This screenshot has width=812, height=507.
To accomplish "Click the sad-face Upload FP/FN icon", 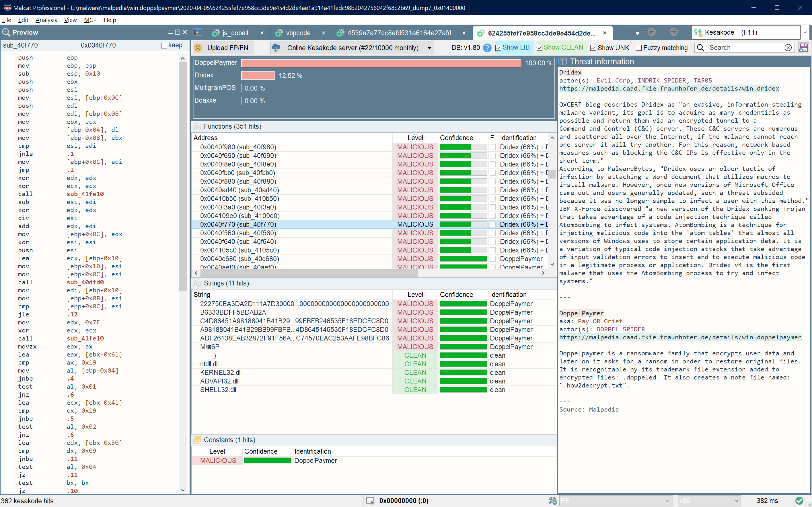I will coord(198,48).
